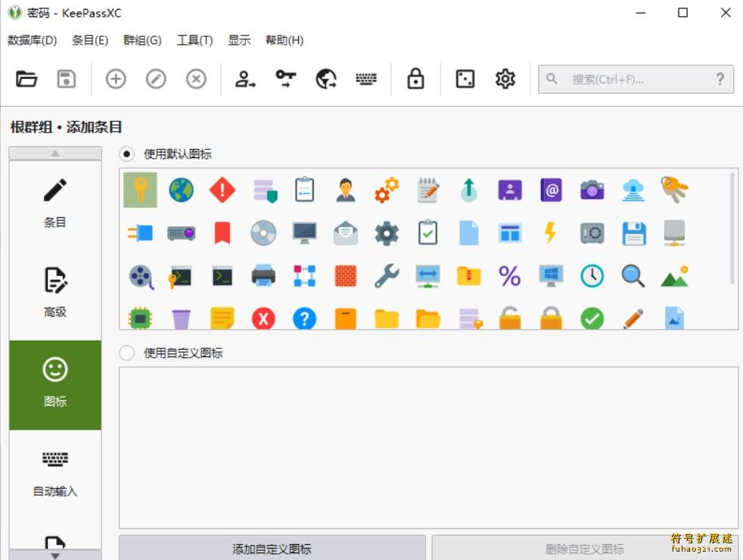Choose the purple percent sign icon

510,275
